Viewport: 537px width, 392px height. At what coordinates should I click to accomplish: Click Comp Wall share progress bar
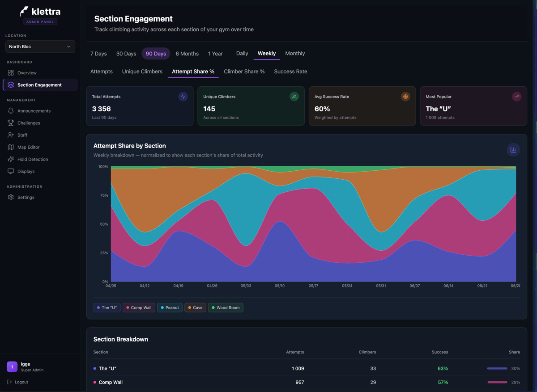click(497, 382)
